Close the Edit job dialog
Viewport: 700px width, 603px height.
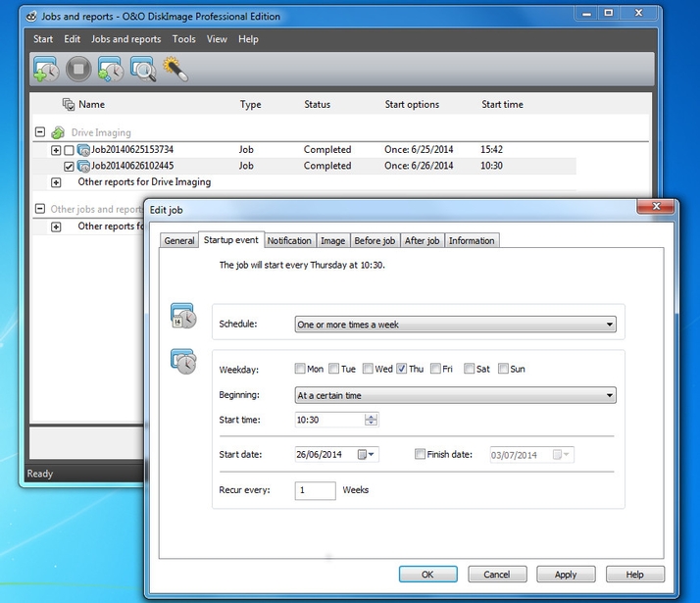(656, 206)
